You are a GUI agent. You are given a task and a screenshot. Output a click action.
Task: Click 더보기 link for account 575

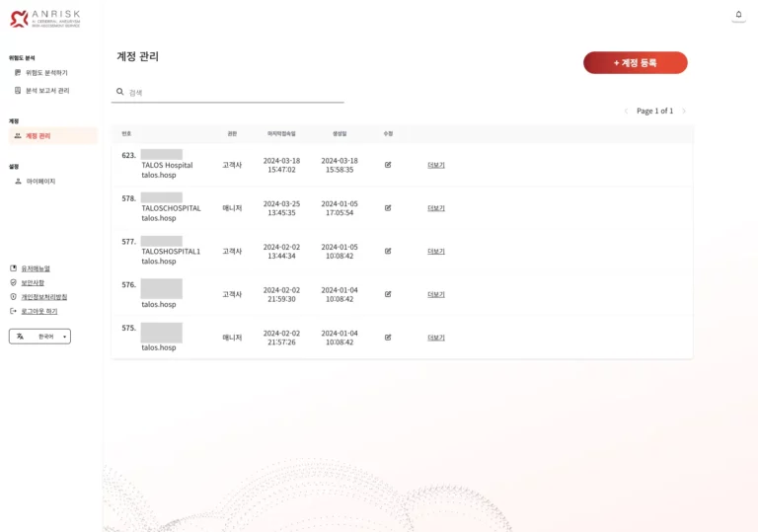pos(436,338)
